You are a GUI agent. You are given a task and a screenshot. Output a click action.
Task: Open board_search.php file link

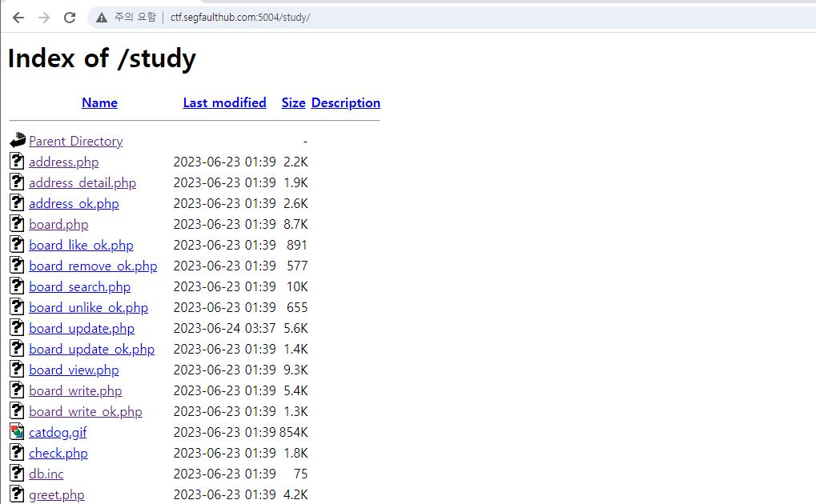[x=79, y=286]
